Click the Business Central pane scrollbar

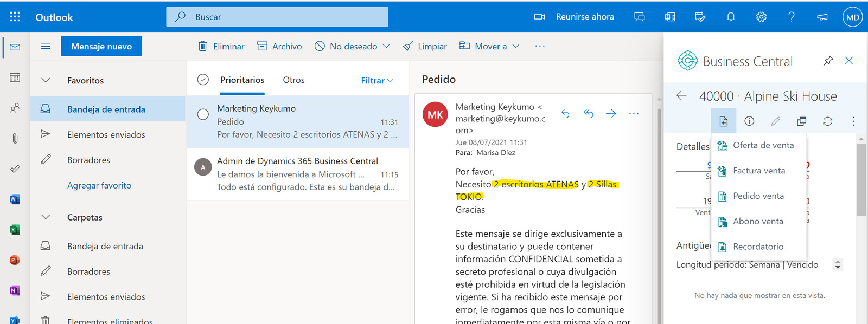point(861,181)
